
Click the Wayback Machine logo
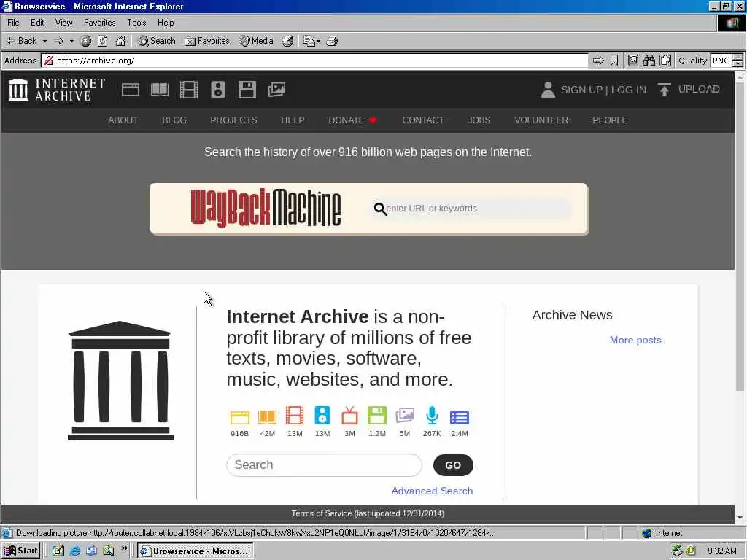click(x=266, y=208)
